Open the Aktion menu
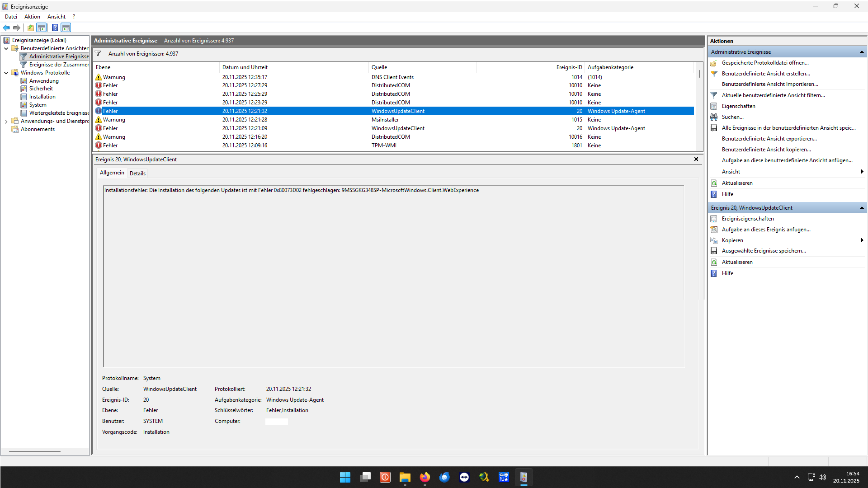This screenshot has width=868, height=488. (32, 17)
